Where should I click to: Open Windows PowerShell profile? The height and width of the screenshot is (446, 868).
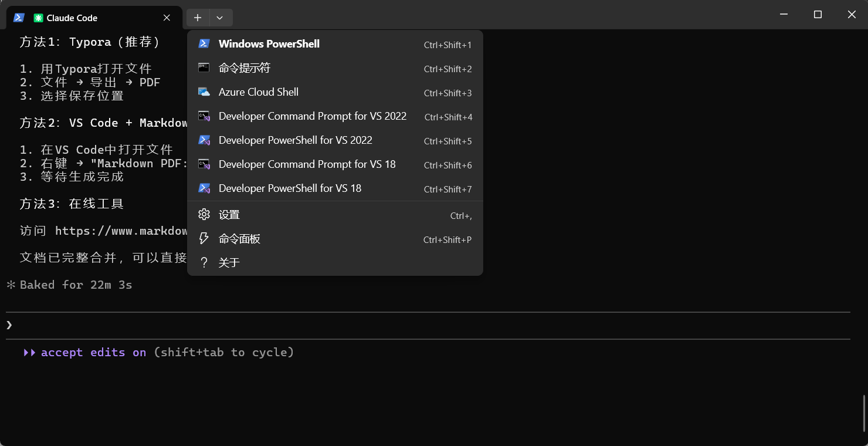click(335, 44)
